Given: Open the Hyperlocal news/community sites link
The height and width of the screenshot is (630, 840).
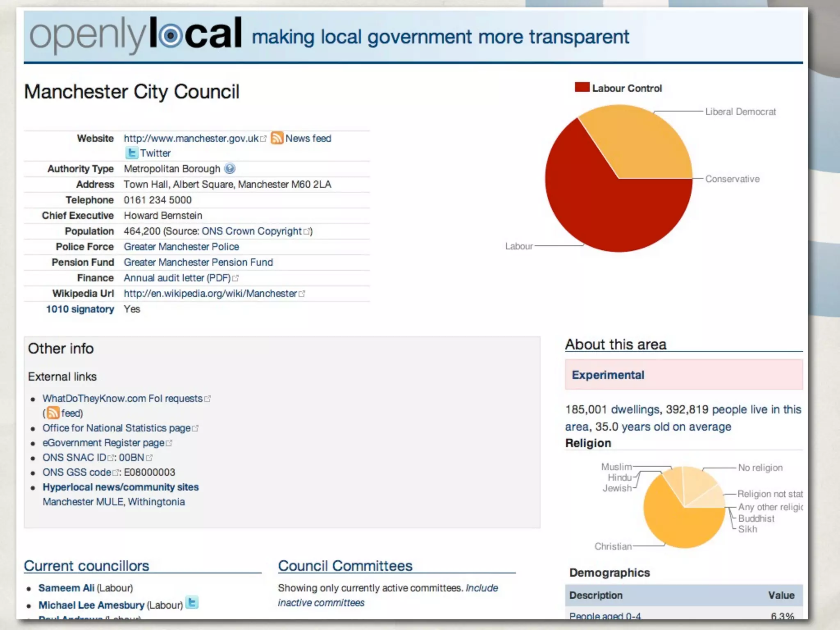Looking at the screenshot, I should point(121,487).
